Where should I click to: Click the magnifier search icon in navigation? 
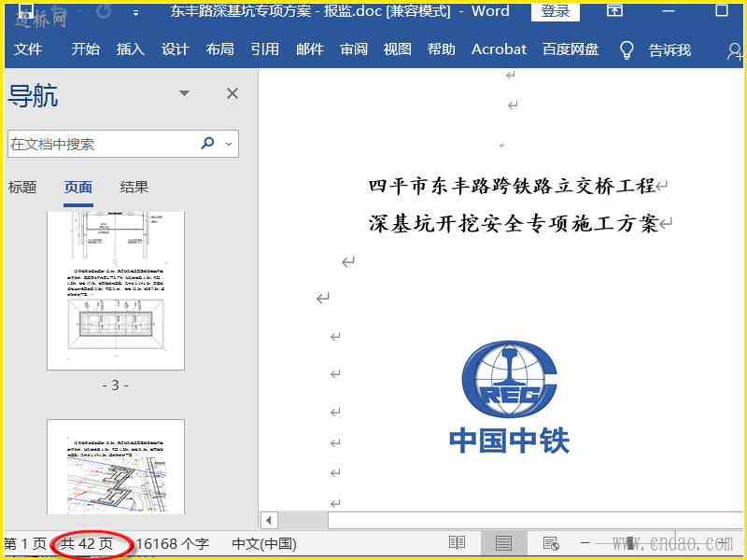click(207, 143)
